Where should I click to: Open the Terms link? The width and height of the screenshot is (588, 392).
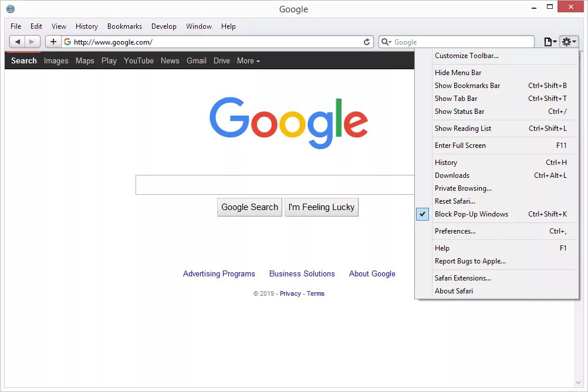315,293
